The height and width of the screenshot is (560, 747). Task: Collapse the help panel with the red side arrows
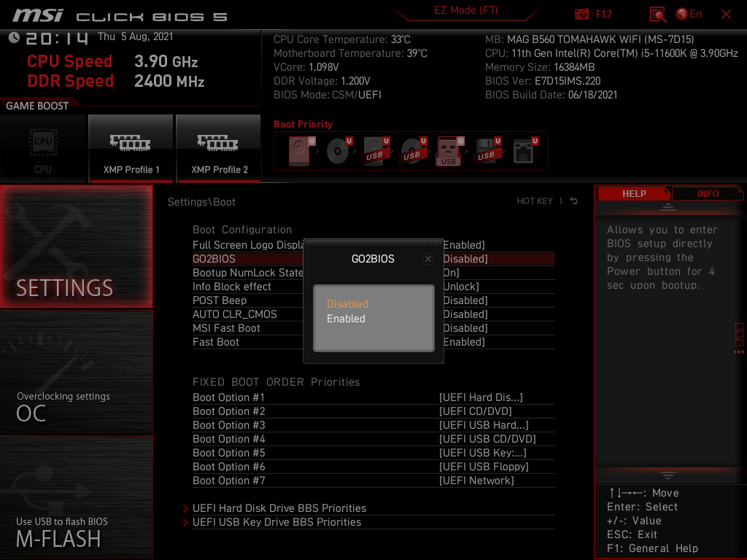pos(739,352)
